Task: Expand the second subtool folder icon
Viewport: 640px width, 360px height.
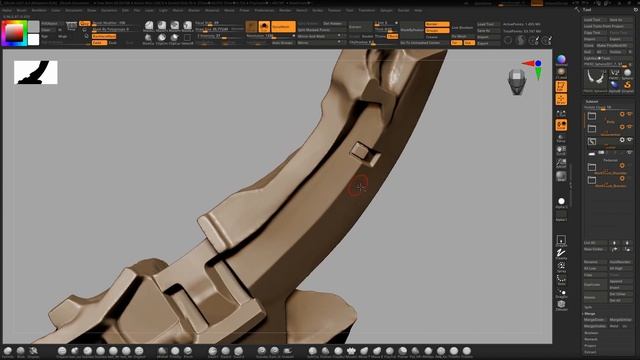Action: [591, 129]
